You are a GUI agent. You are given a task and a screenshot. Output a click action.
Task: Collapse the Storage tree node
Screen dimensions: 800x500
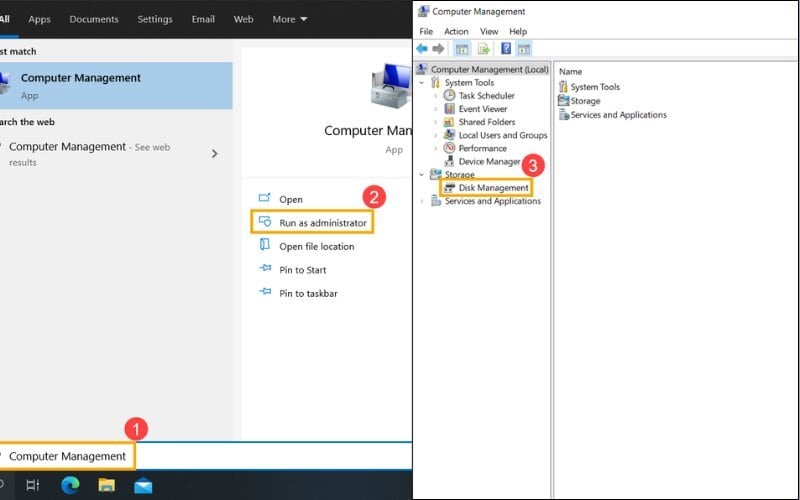pos(421,174)
